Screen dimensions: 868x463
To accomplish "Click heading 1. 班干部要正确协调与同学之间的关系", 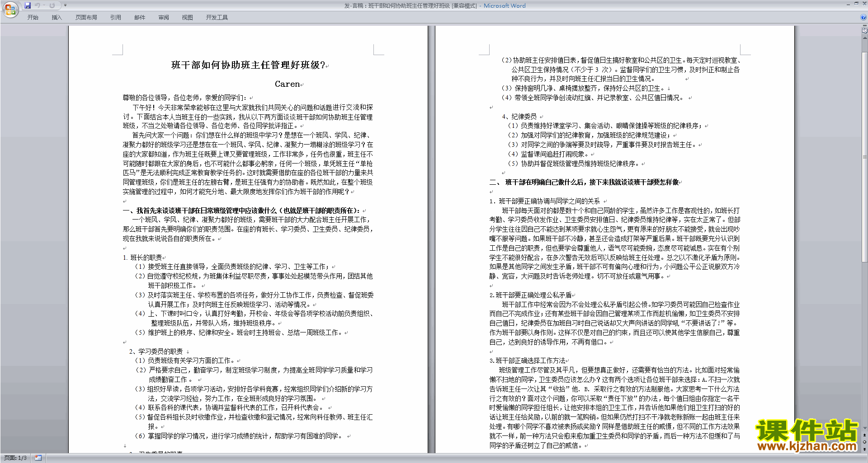I will [x=545, y=201].
